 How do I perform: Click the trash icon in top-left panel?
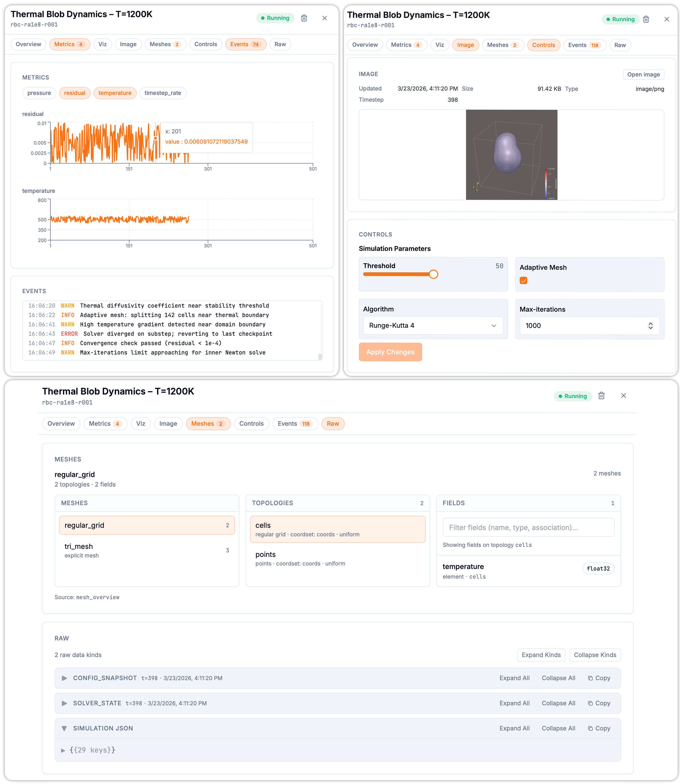(x=304, y=18)
